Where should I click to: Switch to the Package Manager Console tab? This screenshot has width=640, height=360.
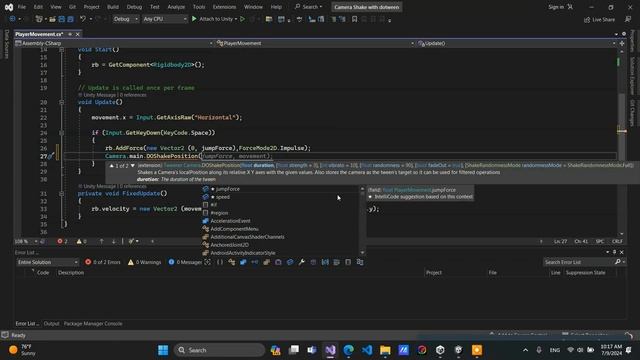pyautogui.click(x=93, y=324)
